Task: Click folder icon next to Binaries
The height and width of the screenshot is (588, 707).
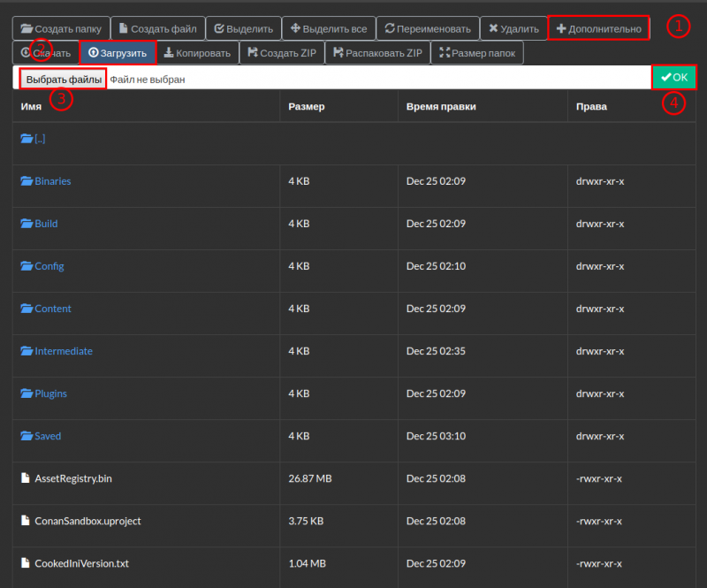Action: click(x=27, y=181)
